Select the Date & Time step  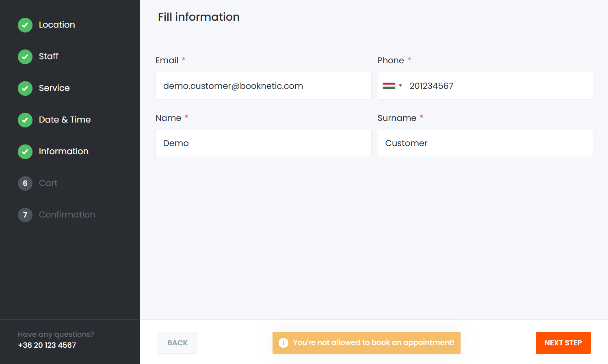[x=65, y=120]
